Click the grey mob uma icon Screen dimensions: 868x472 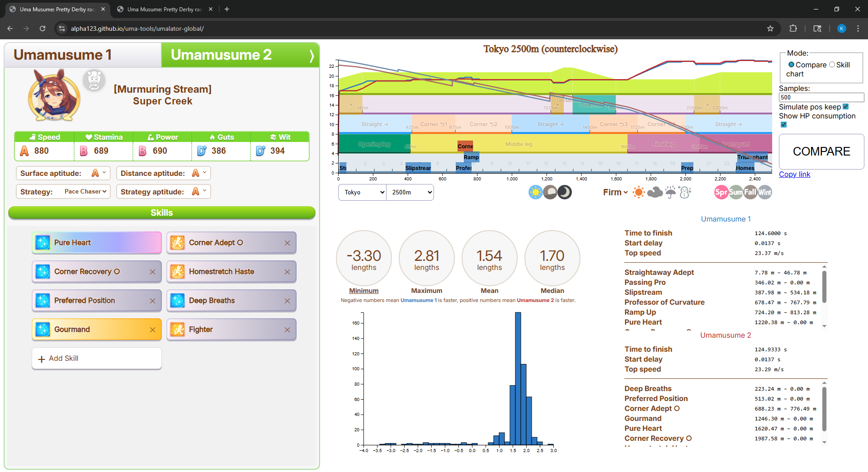click(94, 80)
